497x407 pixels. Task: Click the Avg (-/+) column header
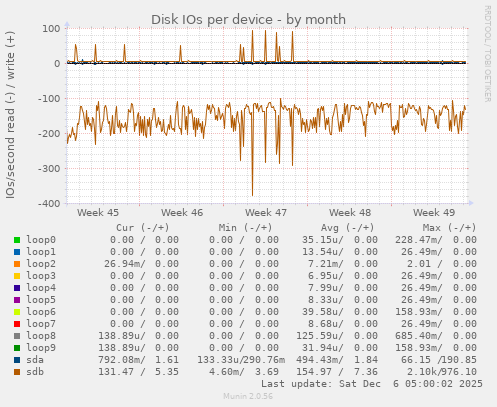(347, 228)
